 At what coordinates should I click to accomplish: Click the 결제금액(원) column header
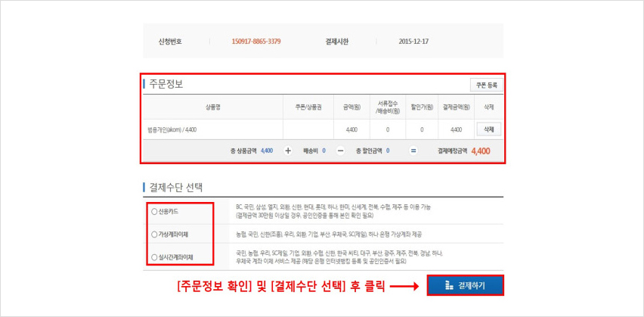(457, 107)
